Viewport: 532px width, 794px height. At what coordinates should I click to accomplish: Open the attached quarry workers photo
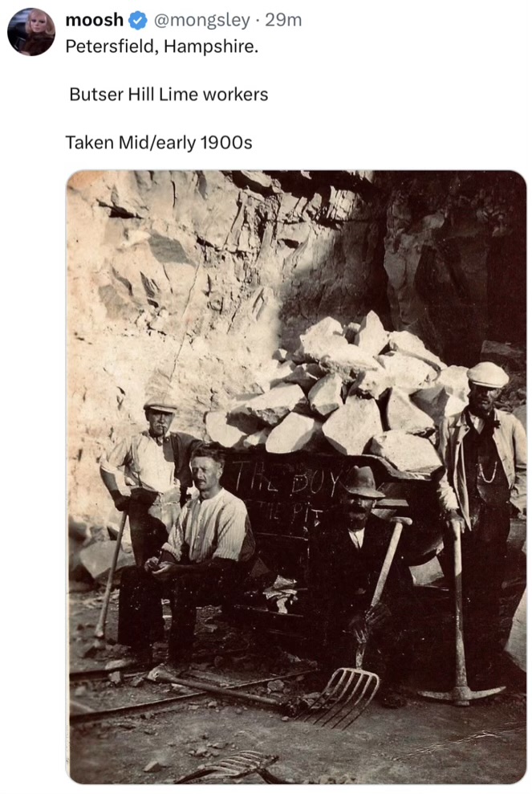(296, 477)
